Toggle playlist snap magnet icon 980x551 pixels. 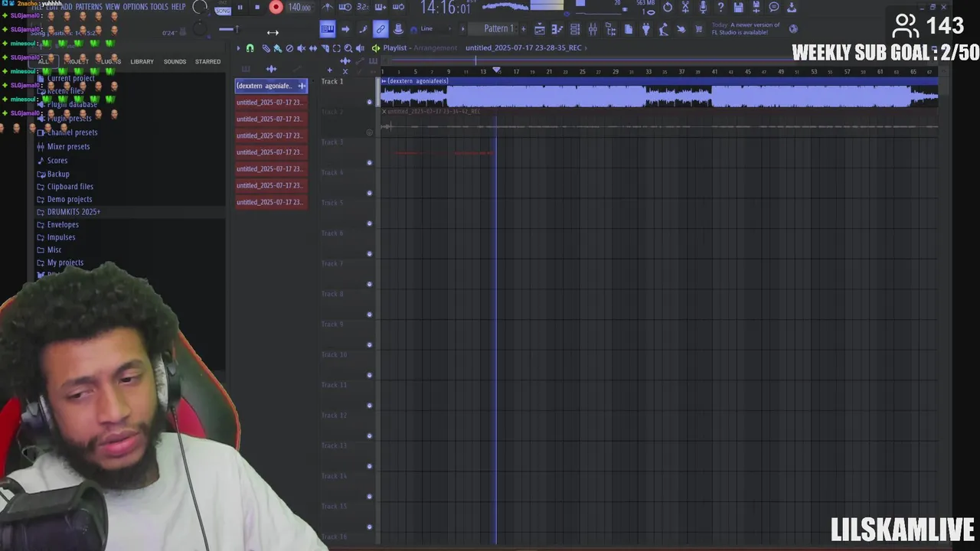coord(250,48)
